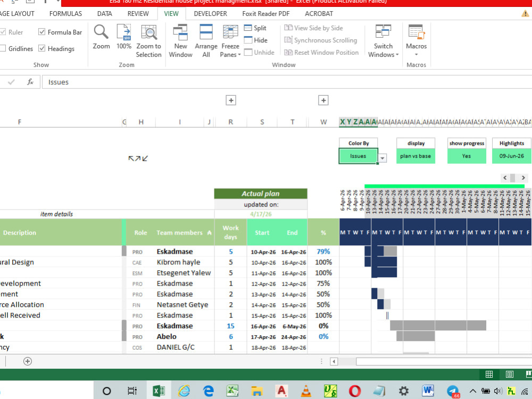
Task: Click Arrange All windows
Action: point(206,41)
